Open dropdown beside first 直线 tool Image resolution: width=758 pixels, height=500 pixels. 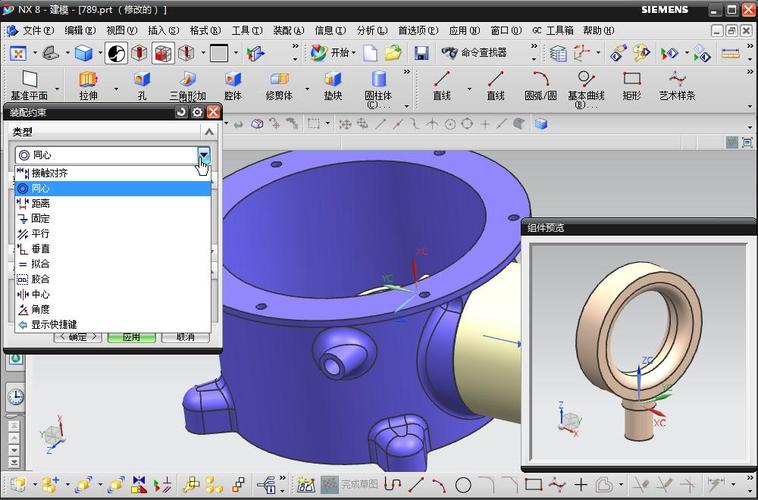[x=469, y=89]
